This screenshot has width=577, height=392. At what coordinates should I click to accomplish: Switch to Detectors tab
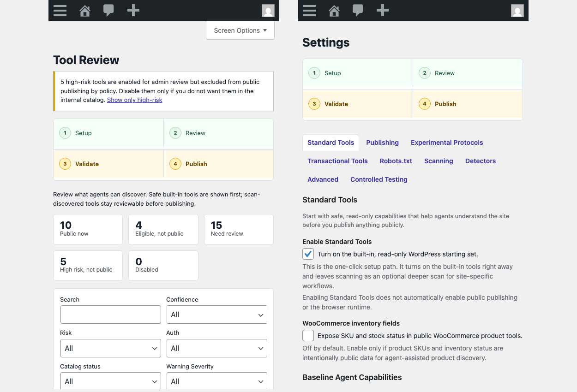point(481,161)
